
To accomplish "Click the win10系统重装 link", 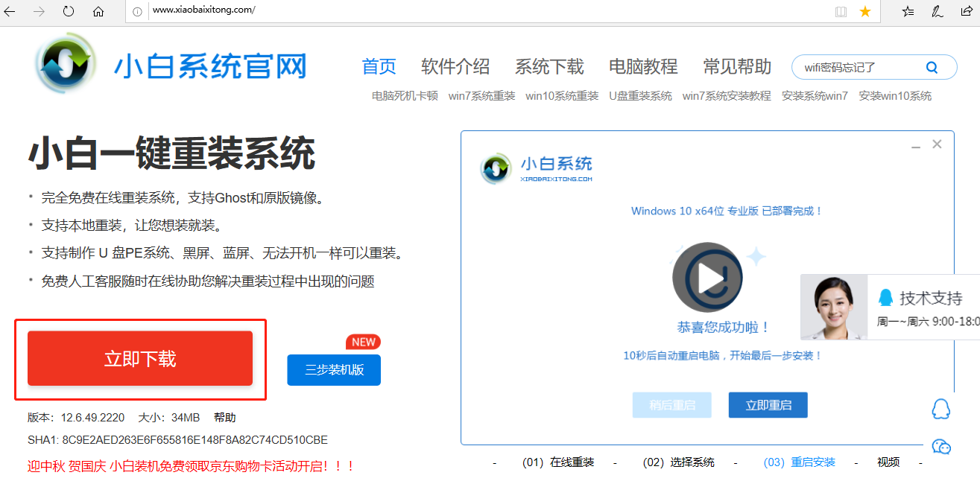I will tap(562, 96).
